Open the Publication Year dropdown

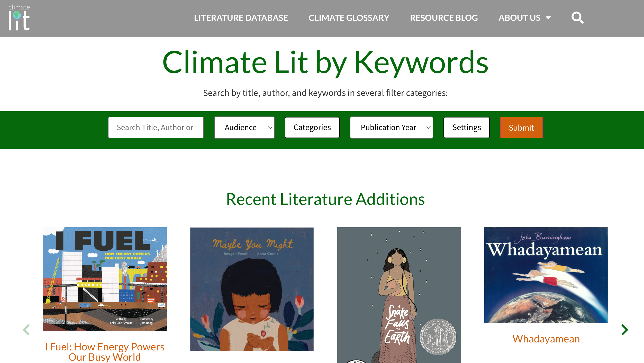391,128
